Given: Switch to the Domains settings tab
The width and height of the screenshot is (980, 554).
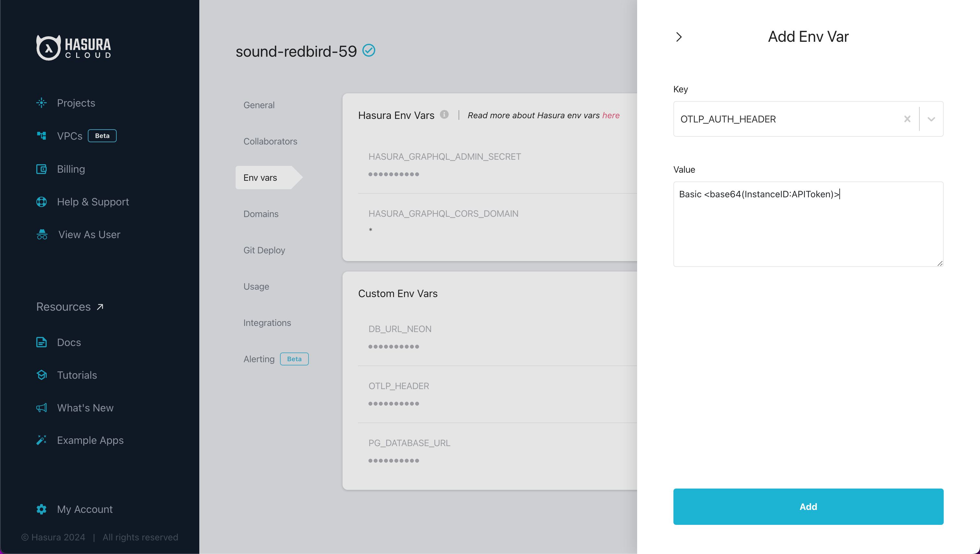Looking at the screenshot, I should coord(261,214).
